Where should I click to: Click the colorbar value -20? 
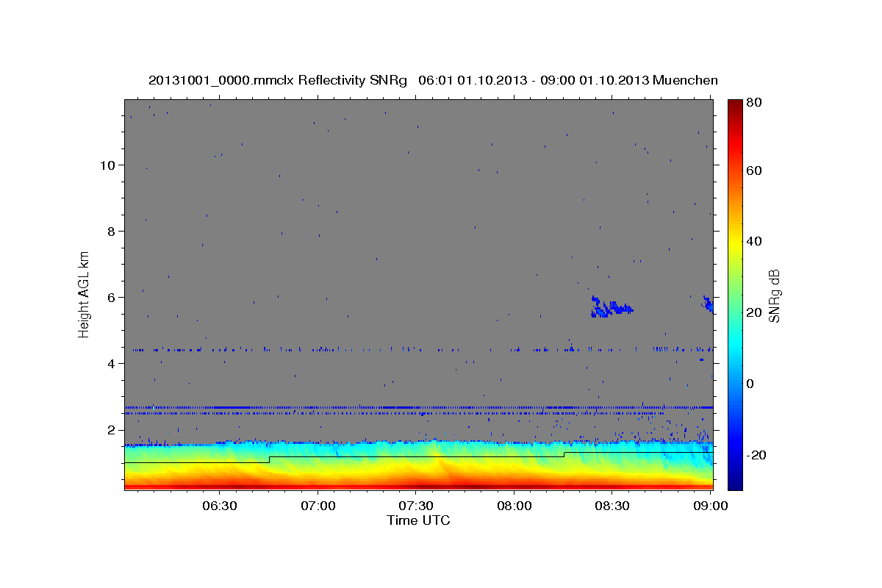pos(756,455)
